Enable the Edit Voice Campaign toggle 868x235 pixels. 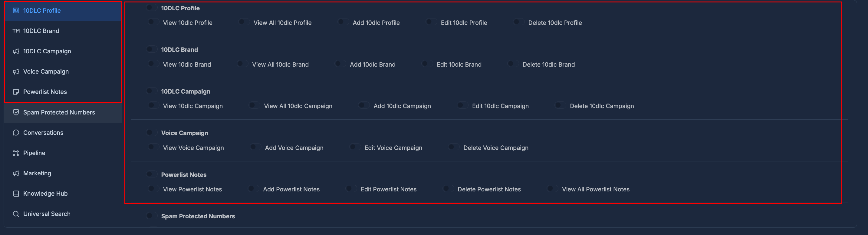[x=354, y=147]
